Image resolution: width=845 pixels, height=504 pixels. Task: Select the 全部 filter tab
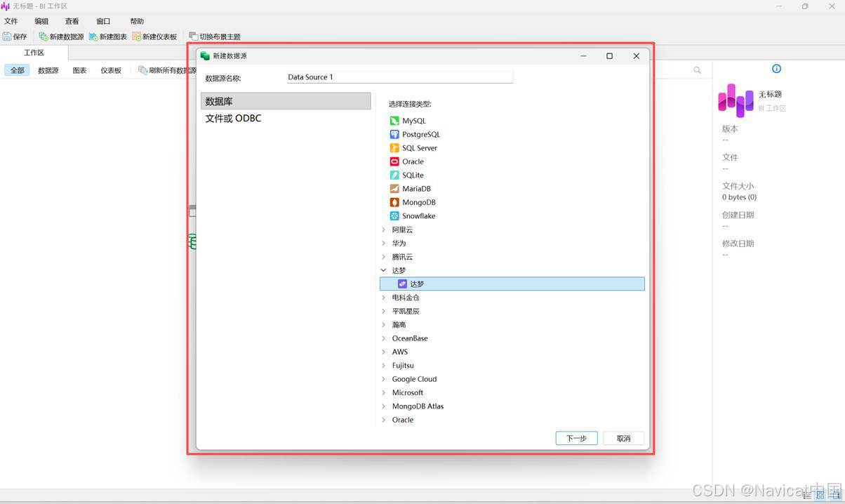[17, 70]
